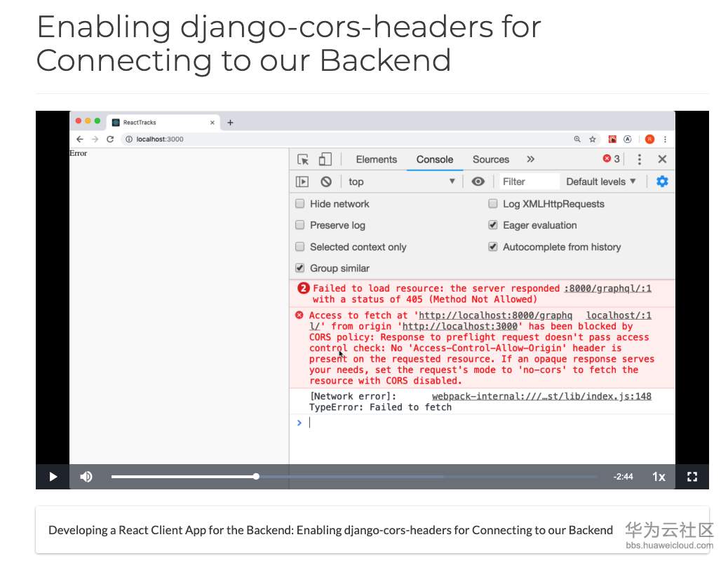Screen dimensions: 728x563
Task: Click the CORS error circle-x icon
Action: tap(299, 315)
